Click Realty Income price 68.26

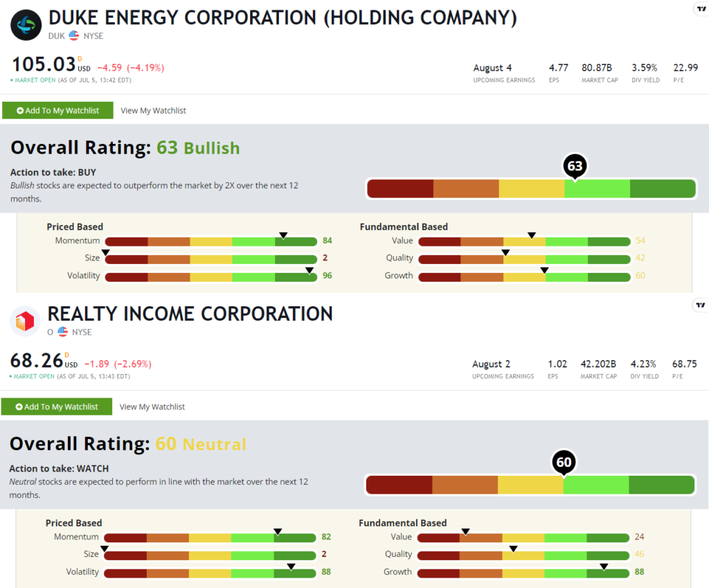[37, 361]
